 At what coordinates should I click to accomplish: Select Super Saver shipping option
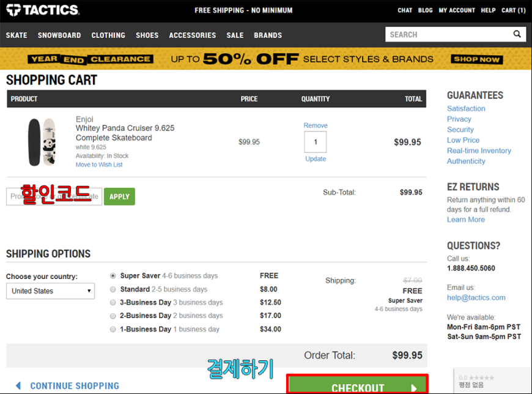point(113,275)
